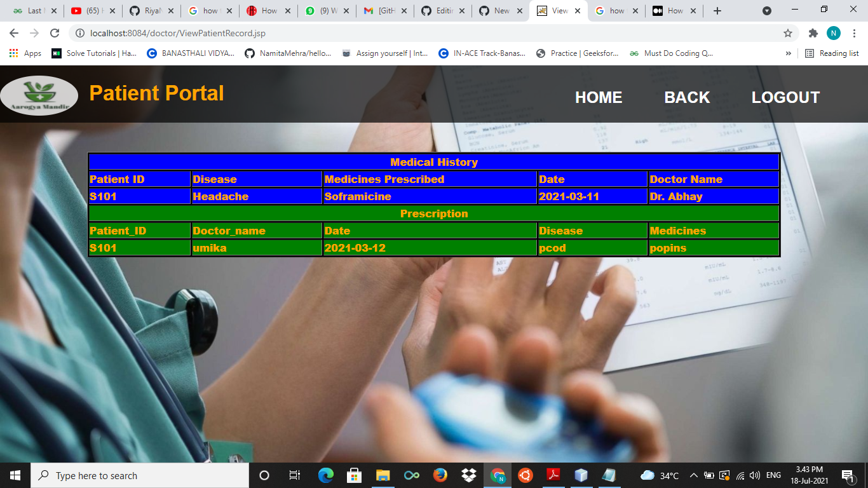Open the Chrome profile avatar N
The width and height of the screenshot is (868, 488).
tap(833, 33)
